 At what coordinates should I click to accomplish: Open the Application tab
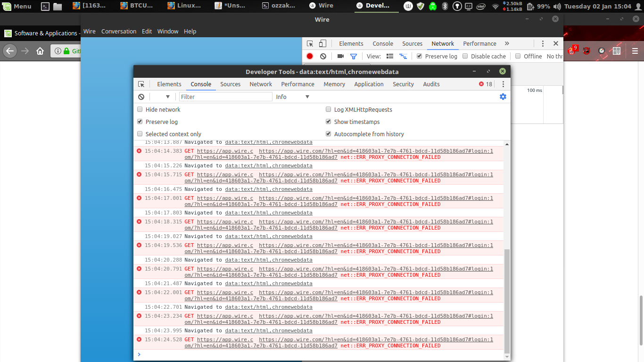(369, 84)
